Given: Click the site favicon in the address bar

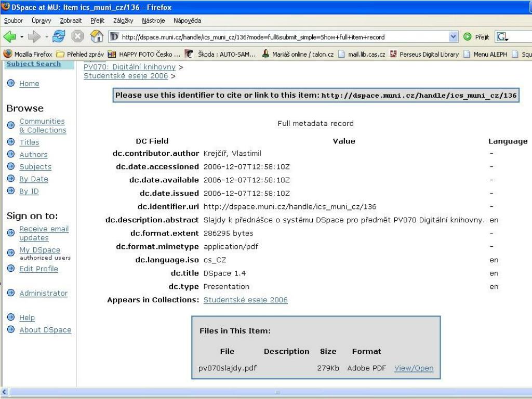Looking at the screenshot, I should (115, 37).
